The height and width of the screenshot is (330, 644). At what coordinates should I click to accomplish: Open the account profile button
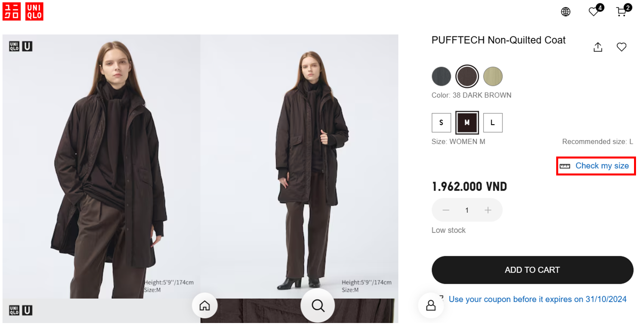tap(431, 306)
